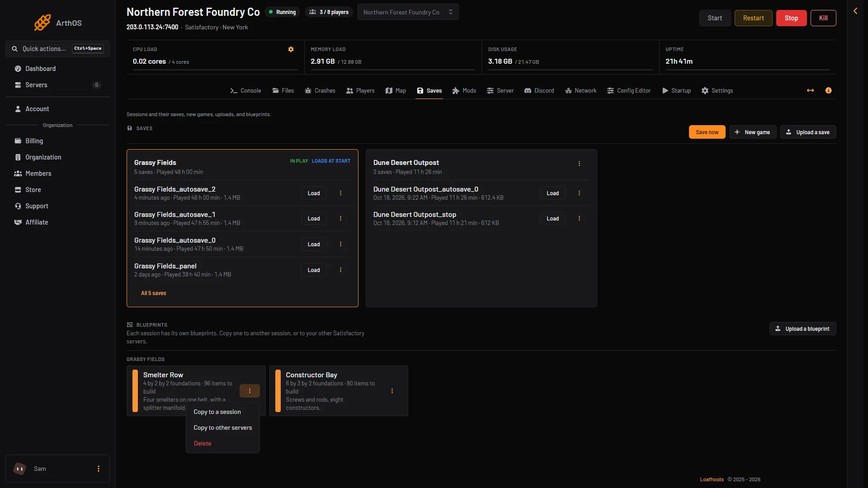Click the 3 / 8 players badge
The image size is (868, 488).
329,12
